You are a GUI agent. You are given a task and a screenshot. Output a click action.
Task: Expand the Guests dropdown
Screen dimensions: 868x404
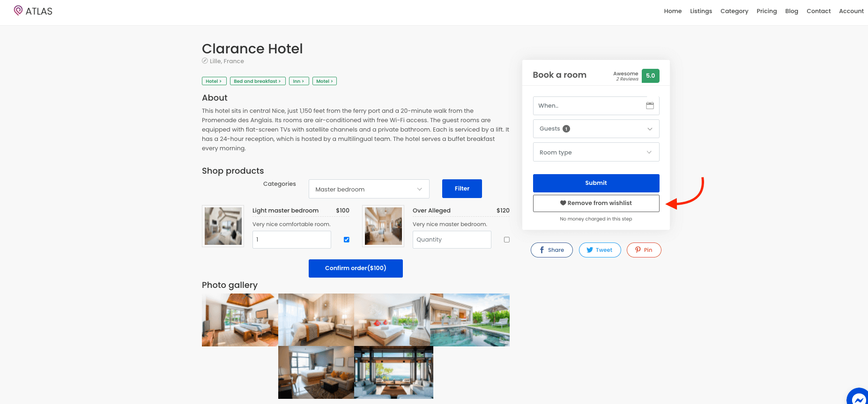click(x=596, y=129)
